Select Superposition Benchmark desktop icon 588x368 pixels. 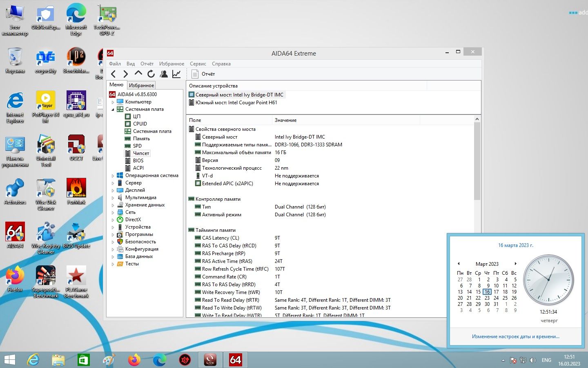[46, 282]
